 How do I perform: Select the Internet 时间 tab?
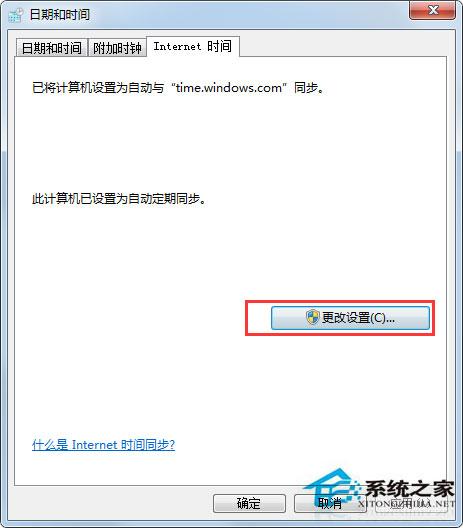(x=193, y=46)
